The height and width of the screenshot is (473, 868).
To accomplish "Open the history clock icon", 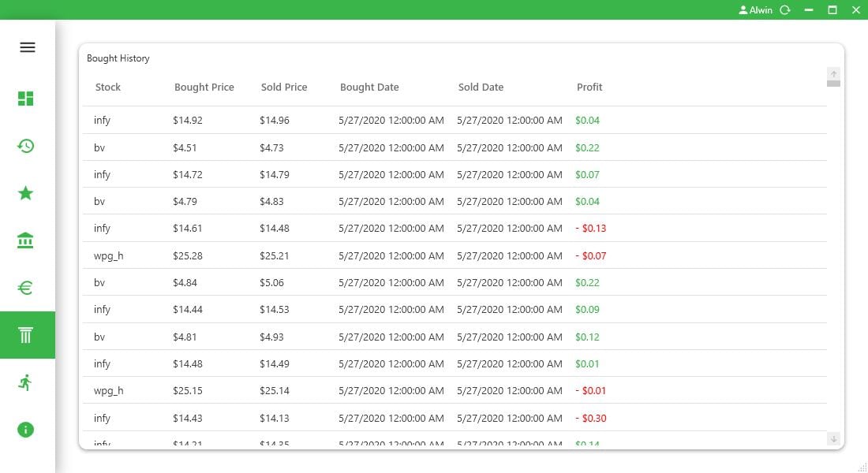I will click(x=25, y=146).
